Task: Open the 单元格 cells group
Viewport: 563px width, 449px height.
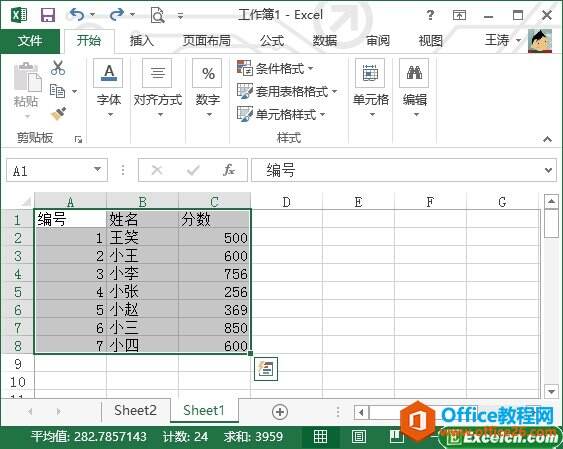Action: [x=371, y=89]
